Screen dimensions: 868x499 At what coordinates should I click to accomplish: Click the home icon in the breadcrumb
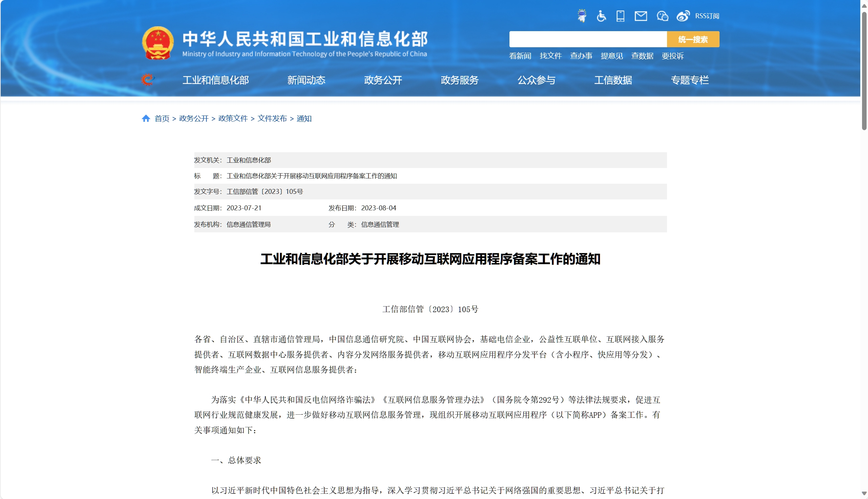(x=146, y=118)
